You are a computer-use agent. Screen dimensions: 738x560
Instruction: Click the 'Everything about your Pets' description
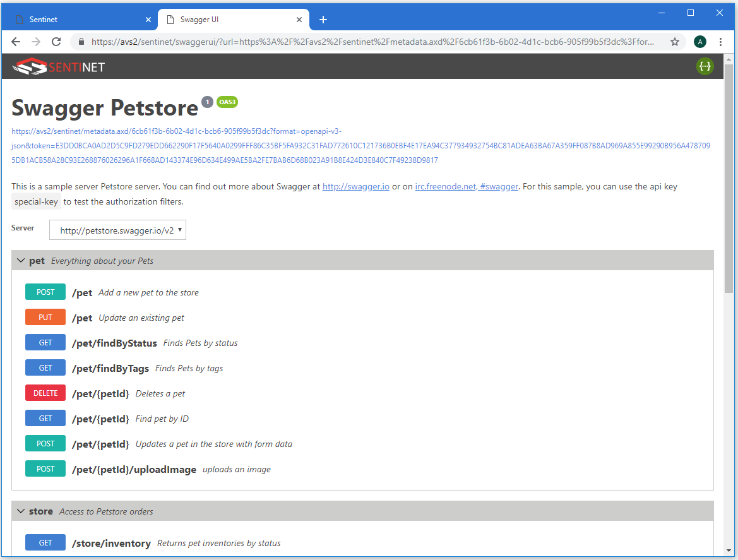pos(102,261)
